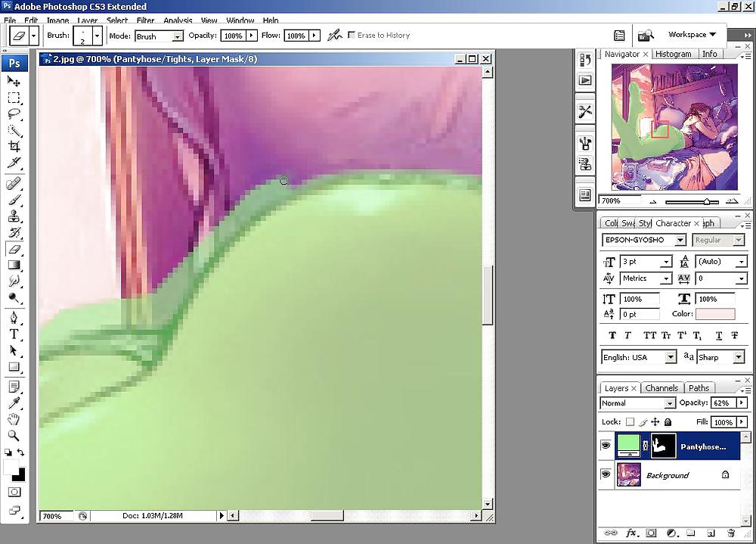Expand the Normal blend mode dropdown
Image resolution: width=756 pixels, height=544 pixels.
pyautogui.click(x=637, y=403)
